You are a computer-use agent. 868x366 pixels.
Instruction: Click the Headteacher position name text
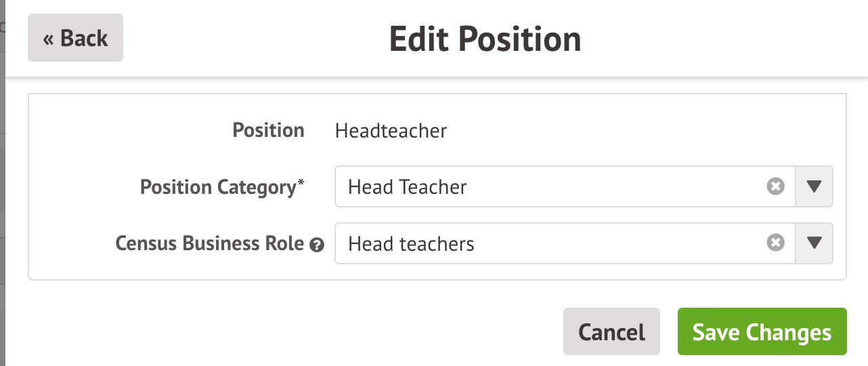tap(391, 130)
